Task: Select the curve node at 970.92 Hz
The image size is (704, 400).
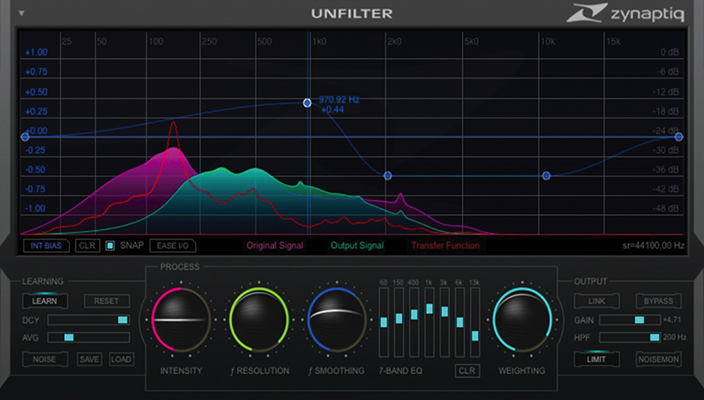Action: (x=308, y=103)
